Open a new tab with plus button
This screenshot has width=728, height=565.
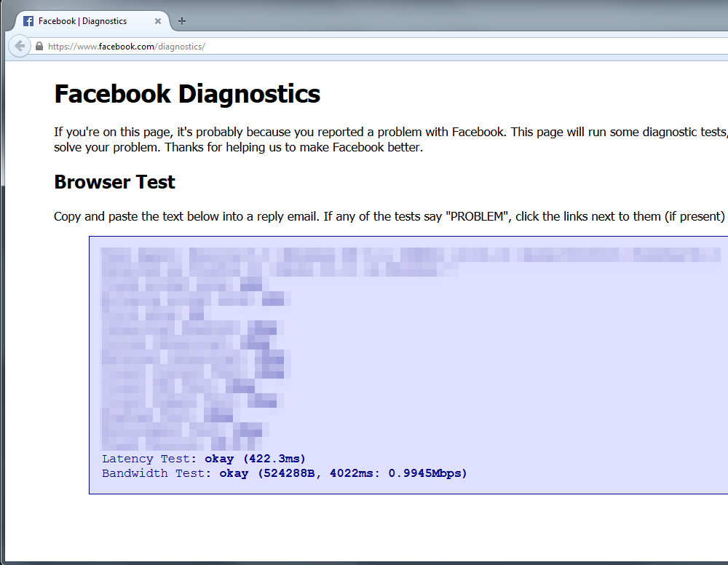point(182,21)
